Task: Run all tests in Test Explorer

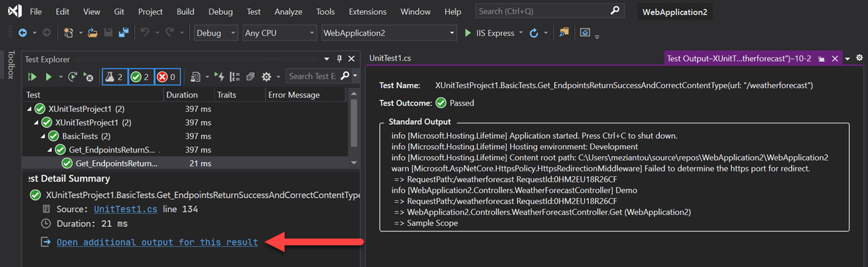Action: pyautogui.click(x=32, y=77)
